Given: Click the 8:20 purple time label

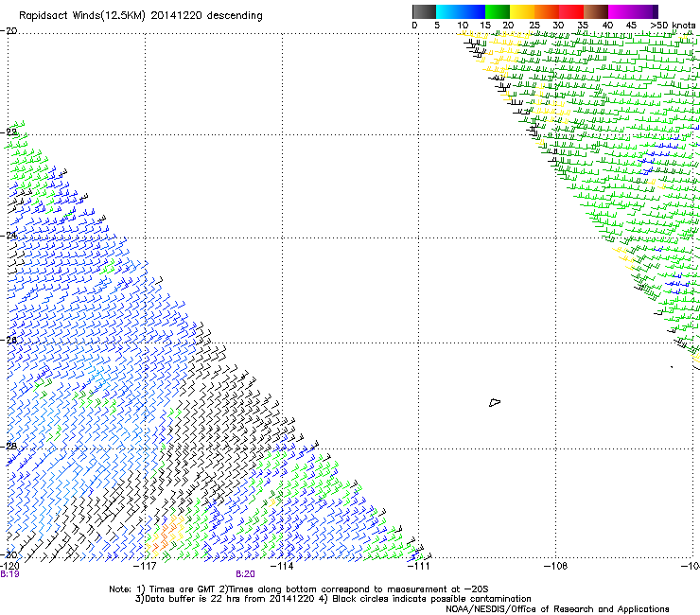Looking at the screenshot, I should 246,574.
